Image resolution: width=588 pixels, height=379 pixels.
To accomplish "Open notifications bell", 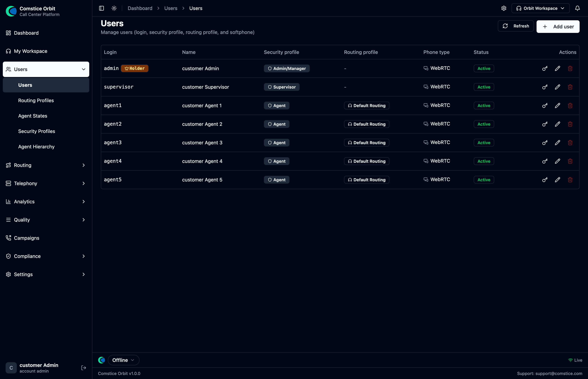I will click(x=577, y=8).
